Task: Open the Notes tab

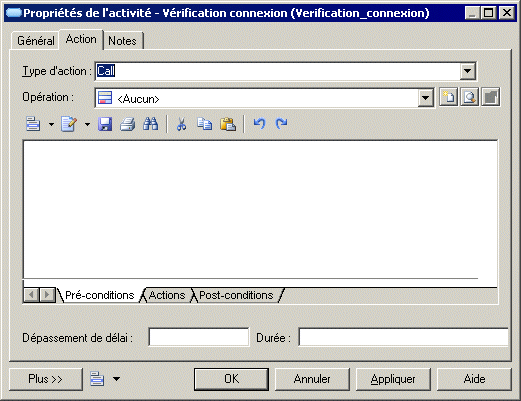Action: (x=122, y=41)
